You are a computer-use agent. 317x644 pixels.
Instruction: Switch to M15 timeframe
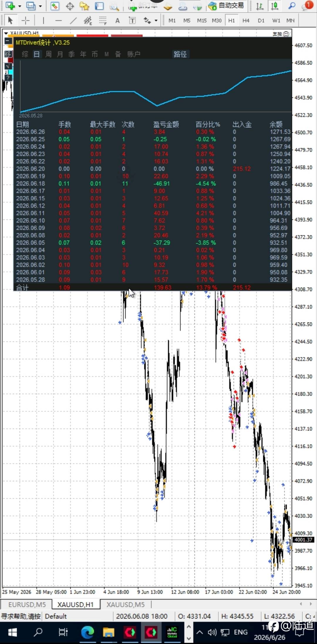[202, 21]
